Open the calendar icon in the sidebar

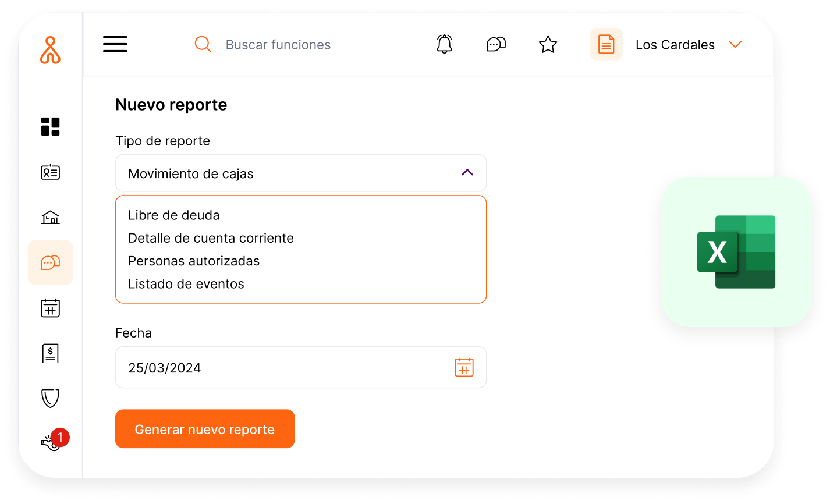coord(50,308)
